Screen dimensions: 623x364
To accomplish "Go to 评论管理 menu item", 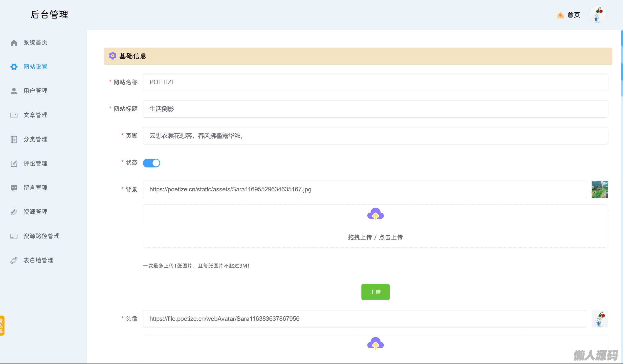I will (35, 163).
